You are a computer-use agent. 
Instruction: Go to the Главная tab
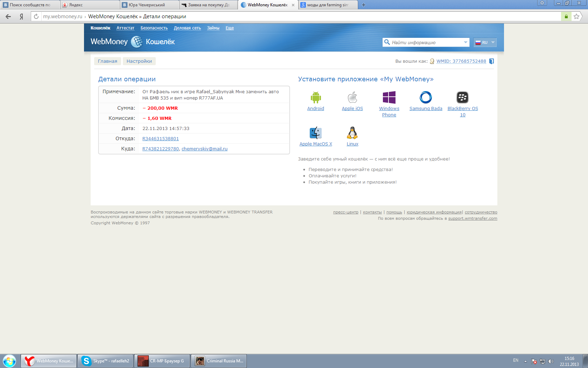coord(107,61)
